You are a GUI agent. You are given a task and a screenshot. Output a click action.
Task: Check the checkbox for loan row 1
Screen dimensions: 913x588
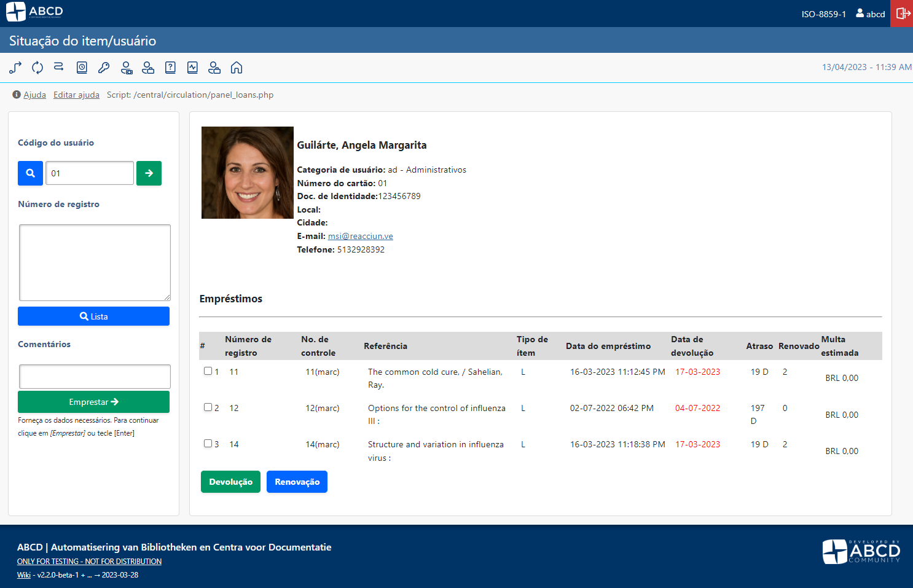208,371
